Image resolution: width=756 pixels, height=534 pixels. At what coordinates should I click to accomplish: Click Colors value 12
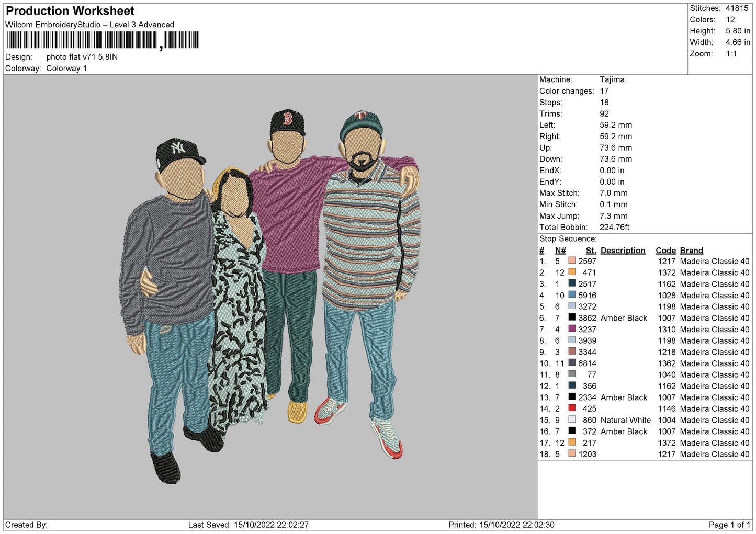pyautogui.click(x=730, y=20)
